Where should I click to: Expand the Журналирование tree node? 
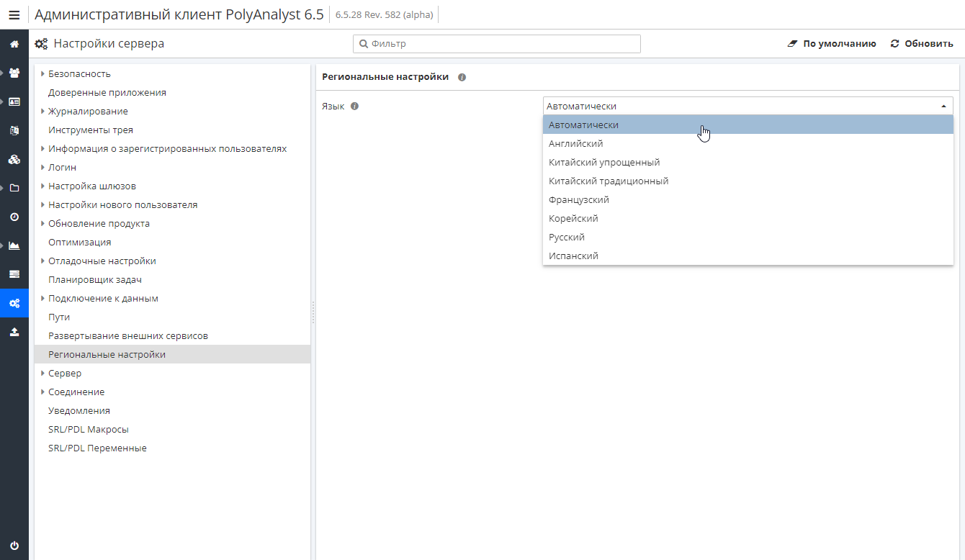[x=42, y=111]
